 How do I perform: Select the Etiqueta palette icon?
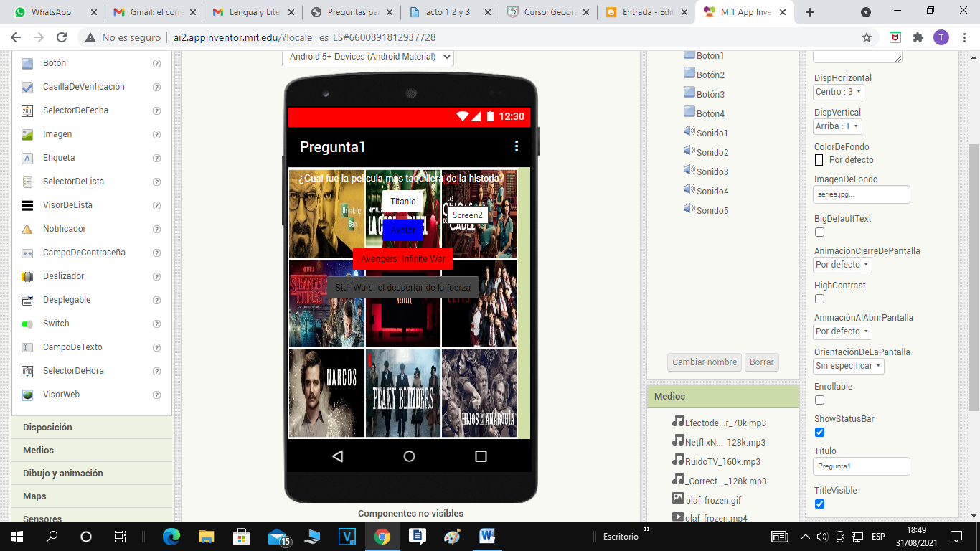click(27, 158)
